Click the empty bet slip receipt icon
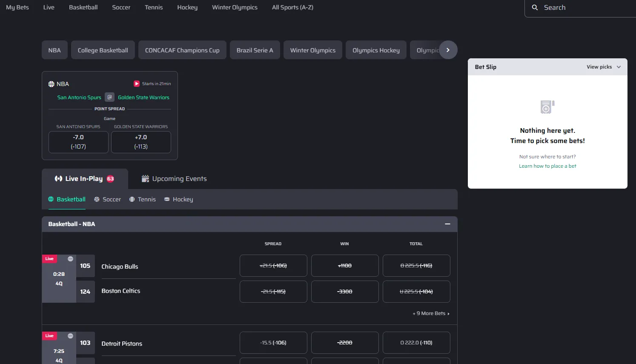The height and width of the screenshot is (364, 636). pyautogui.click(x=547, y=107)
